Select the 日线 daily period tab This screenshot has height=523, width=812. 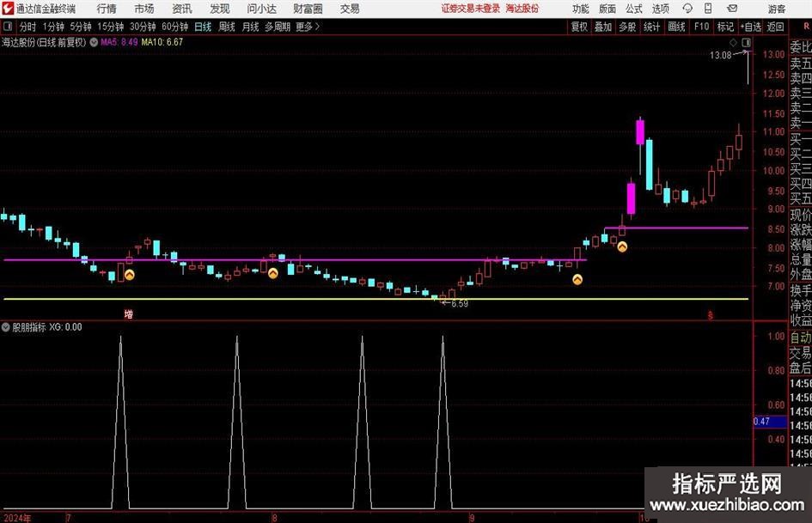tap(203, 27)
